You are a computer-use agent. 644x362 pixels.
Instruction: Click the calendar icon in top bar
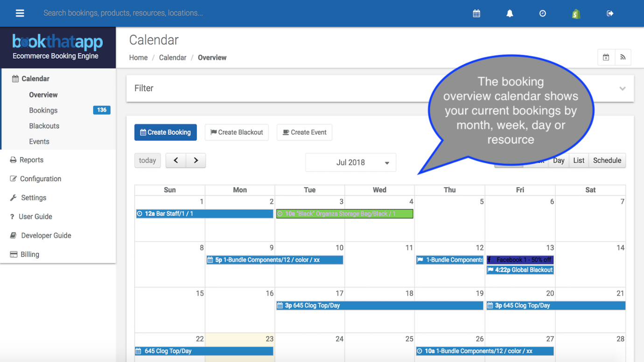476,14
